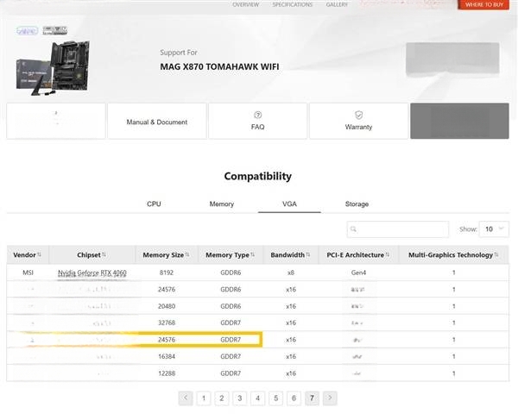Switch to Memory compatibility tab
Screen dimensions: 518x420
click(221, 204)
